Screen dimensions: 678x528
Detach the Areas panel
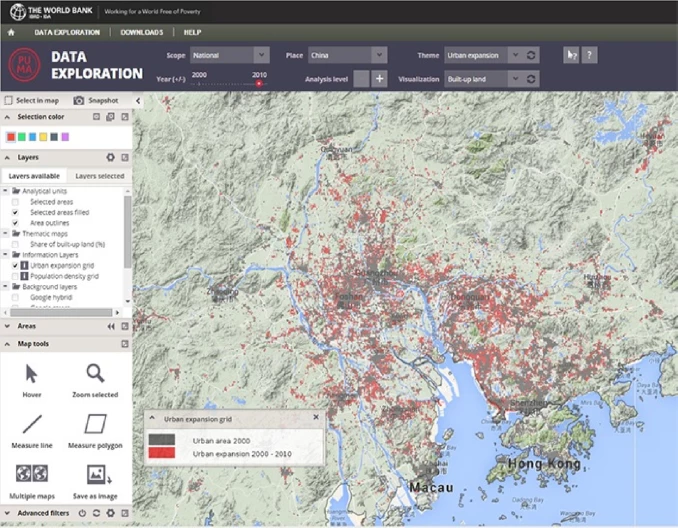pyautogui.click(x=125, y=326)
